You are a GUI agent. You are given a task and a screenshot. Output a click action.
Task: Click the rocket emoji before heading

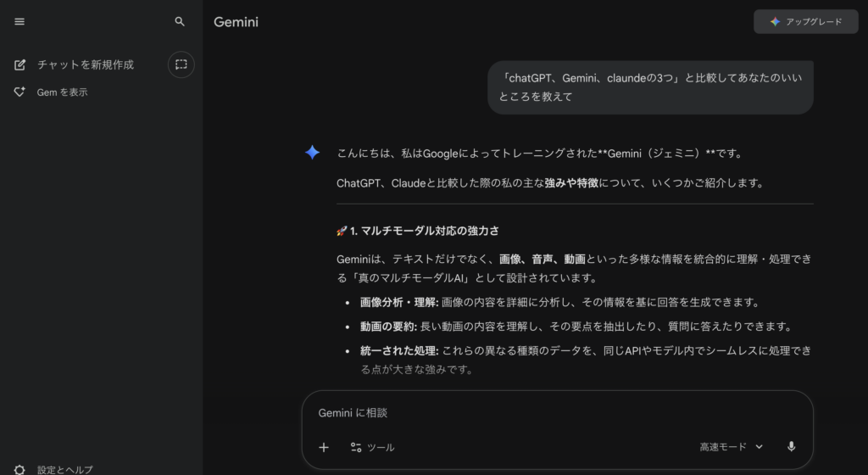pyautogui.click(x=342, y=231)
